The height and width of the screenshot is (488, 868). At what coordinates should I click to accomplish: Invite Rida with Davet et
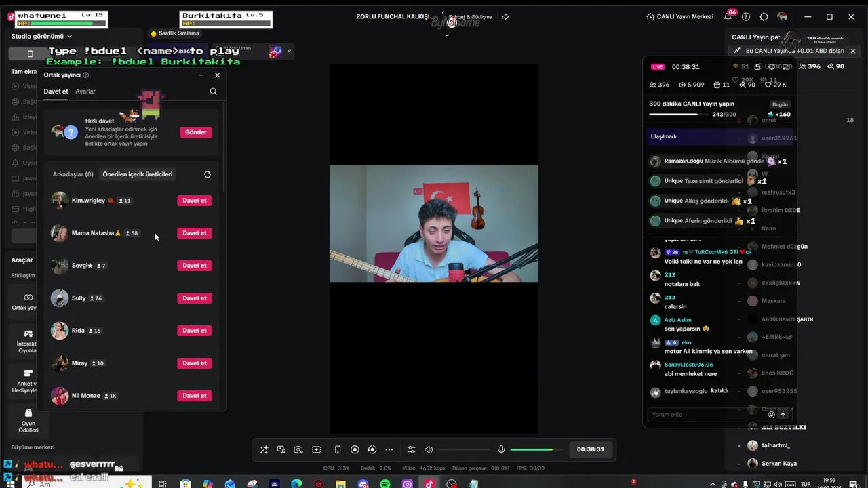click(195, 331)
